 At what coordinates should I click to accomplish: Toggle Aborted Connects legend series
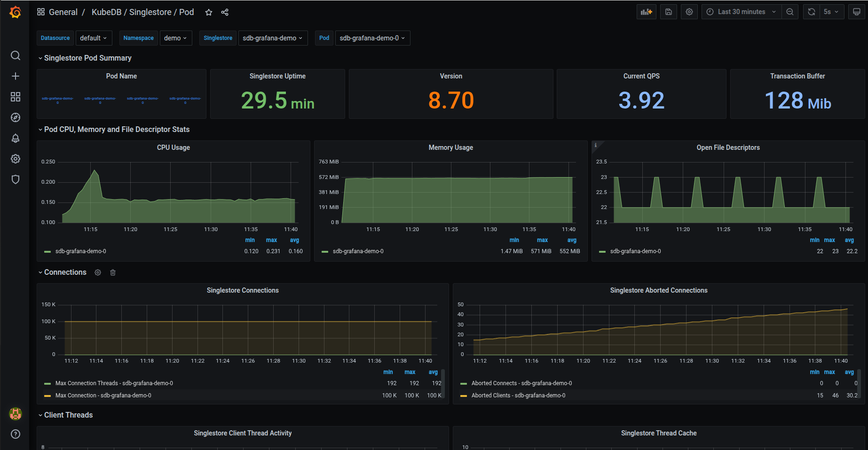pyautogui.click(x=521, y=383)
